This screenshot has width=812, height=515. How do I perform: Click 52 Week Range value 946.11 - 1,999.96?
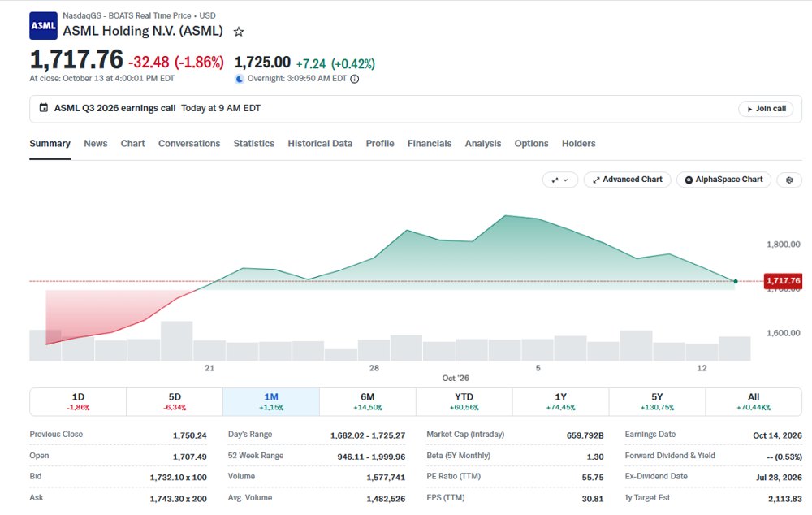point(371,457)
